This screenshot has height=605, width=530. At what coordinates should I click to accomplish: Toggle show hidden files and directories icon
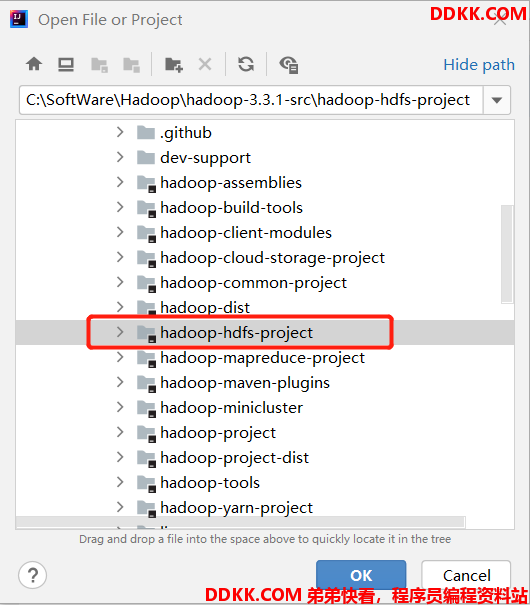[289, 65]
